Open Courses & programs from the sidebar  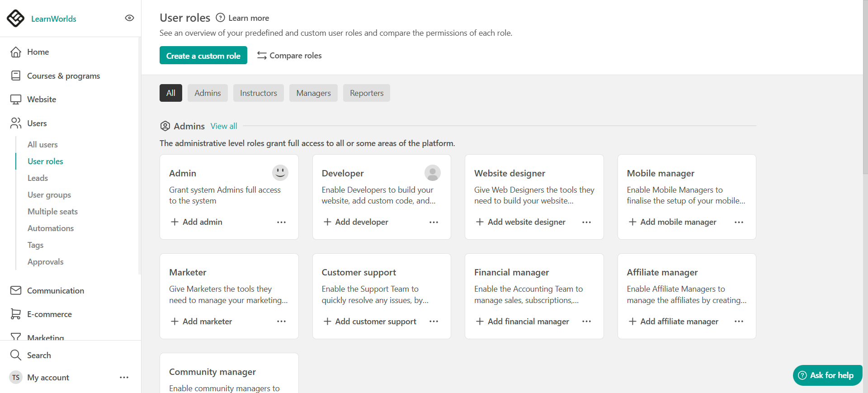pos(63,76)
